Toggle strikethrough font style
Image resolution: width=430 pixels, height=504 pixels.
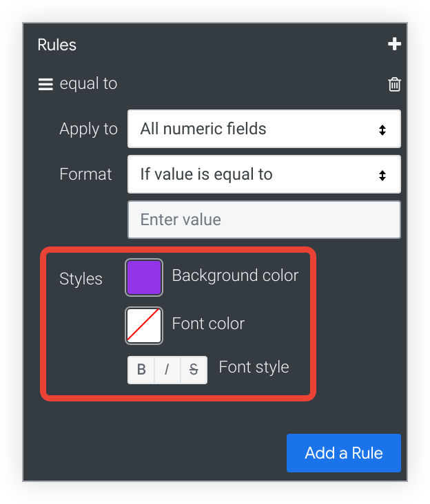coord(194,370)
